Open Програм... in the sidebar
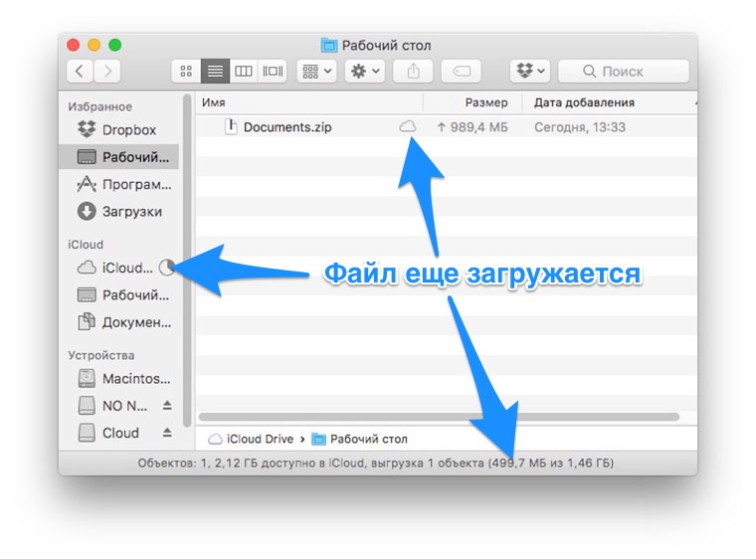The image size is (756, 559). click(118, 184)
